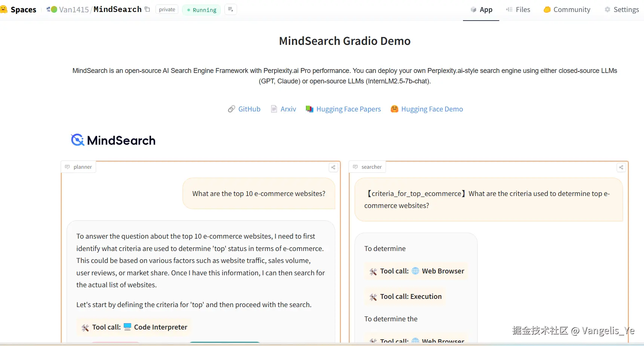Screen dimensions: 644x346
Task: Click the Running status badge
Action: tap(202, 10)
